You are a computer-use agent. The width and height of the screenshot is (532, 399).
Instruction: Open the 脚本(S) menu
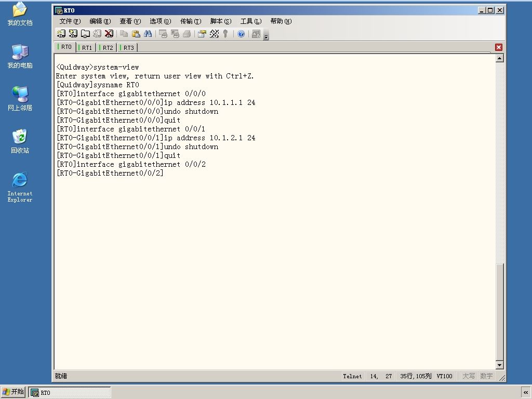[x=220, y=21]
